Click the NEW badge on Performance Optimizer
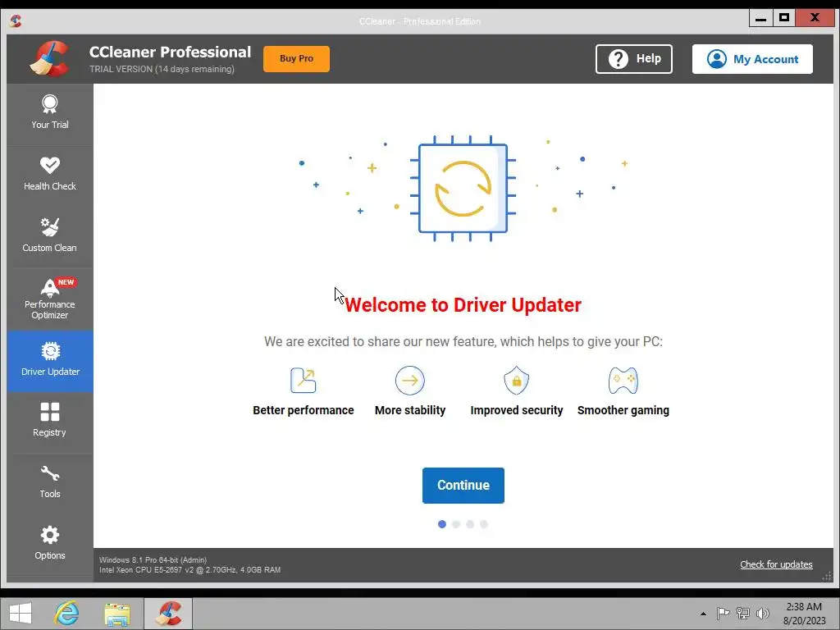Screen dimensions: 840x630 (x=66, y=282)
